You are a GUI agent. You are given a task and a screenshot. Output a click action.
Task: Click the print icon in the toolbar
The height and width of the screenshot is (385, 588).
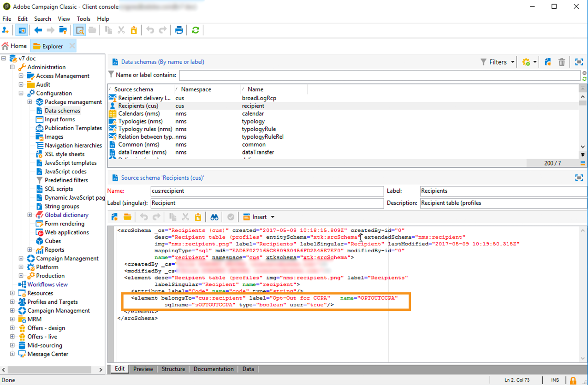point(179,30)
